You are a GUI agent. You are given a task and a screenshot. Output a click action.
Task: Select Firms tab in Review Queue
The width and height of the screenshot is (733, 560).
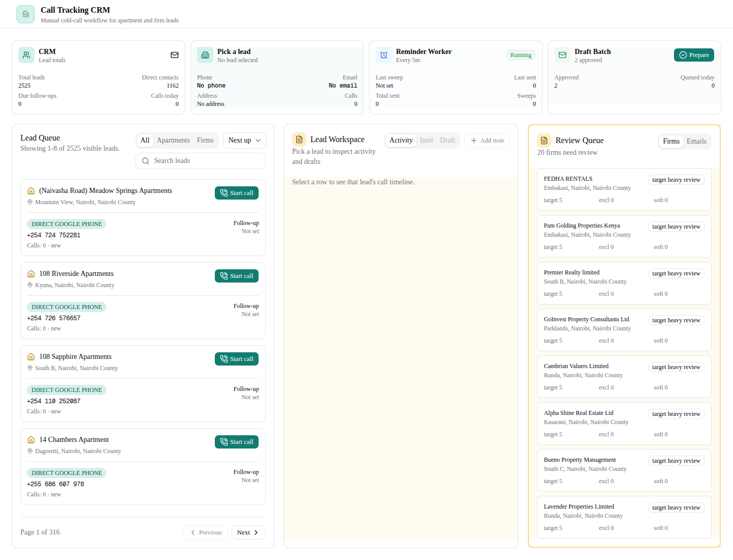pyautogui.click(x=671, y=142)
